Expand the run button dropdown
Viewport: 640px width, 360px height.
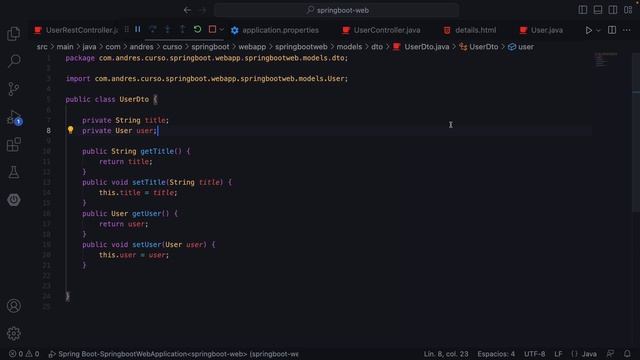[x=598, y=31]
